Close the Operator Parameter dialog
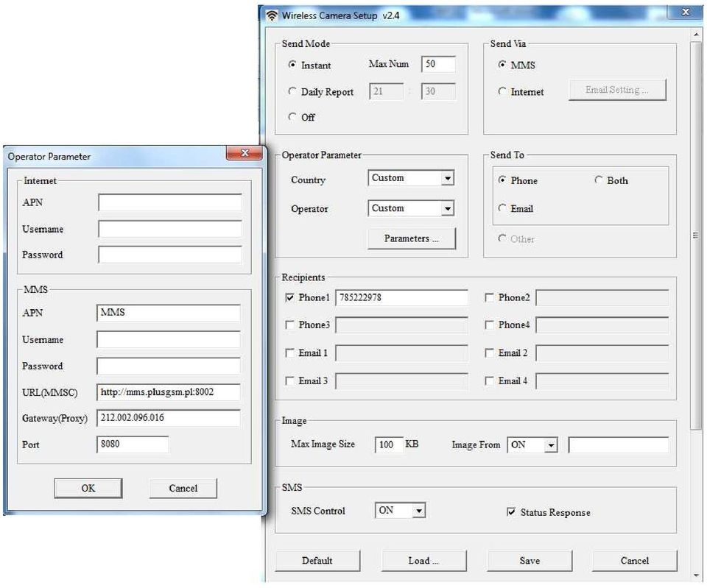Image resolution: width=707 pixels, height=588 pixels. point(245,153)
